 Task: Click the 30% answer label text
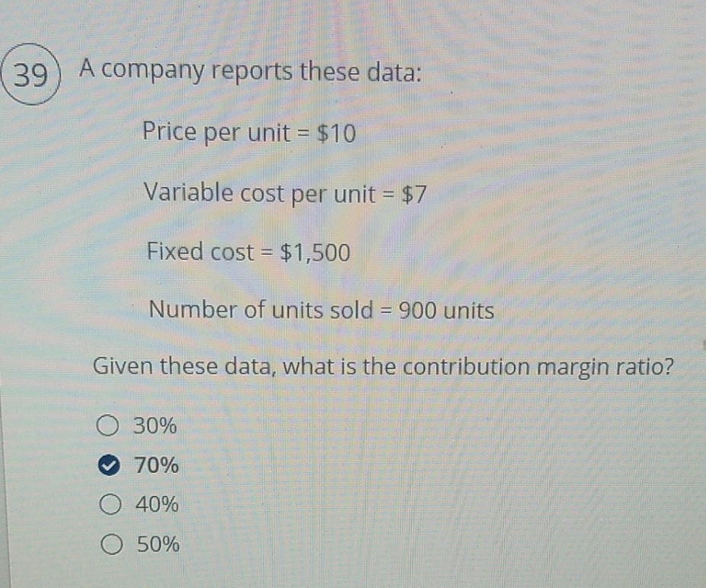pyautogui.click(x=155, y=427)
